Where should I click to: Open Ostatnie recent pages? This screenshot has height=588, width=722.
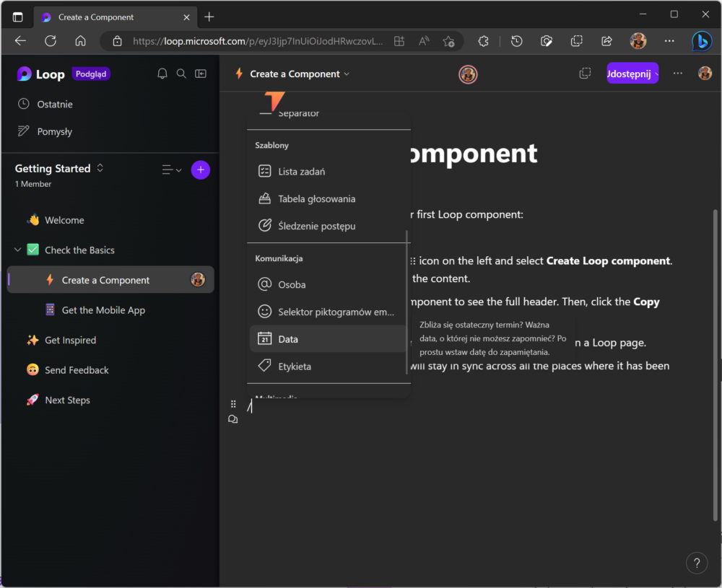pos(45,104)
